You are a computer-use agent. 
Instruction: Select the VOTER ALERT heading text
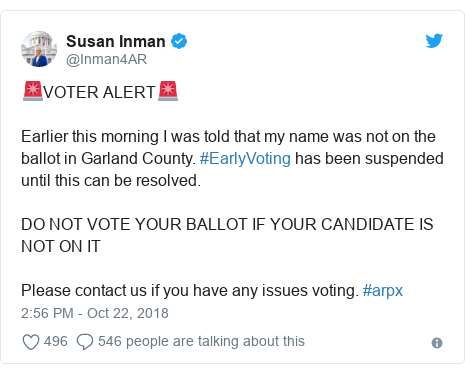pyautogui.click(x=100, y=92)
